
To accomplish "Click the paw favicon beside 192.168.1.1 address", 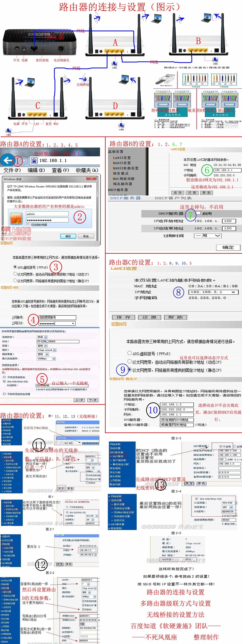I will tap(34, 160).
